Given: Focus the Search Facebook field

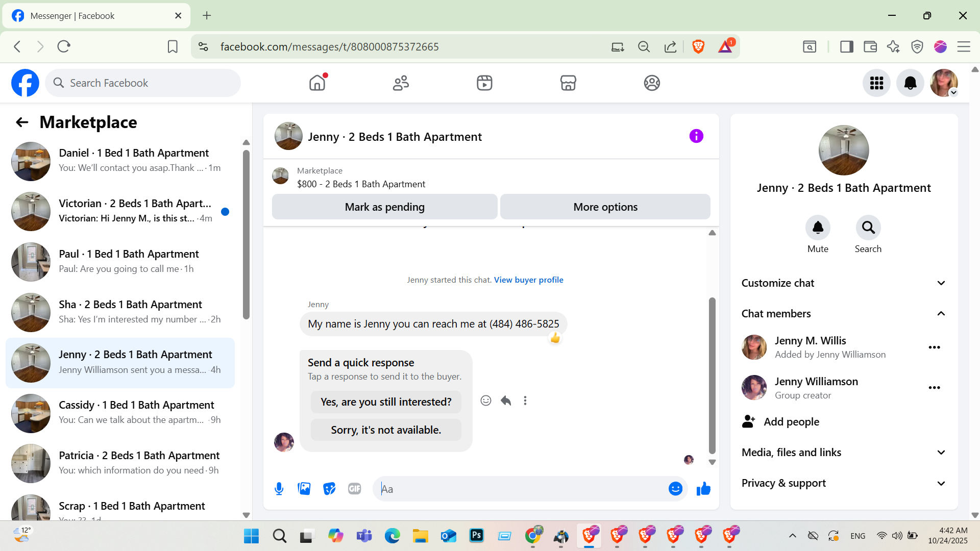Looking at the screenshot, I should (143, 83).
